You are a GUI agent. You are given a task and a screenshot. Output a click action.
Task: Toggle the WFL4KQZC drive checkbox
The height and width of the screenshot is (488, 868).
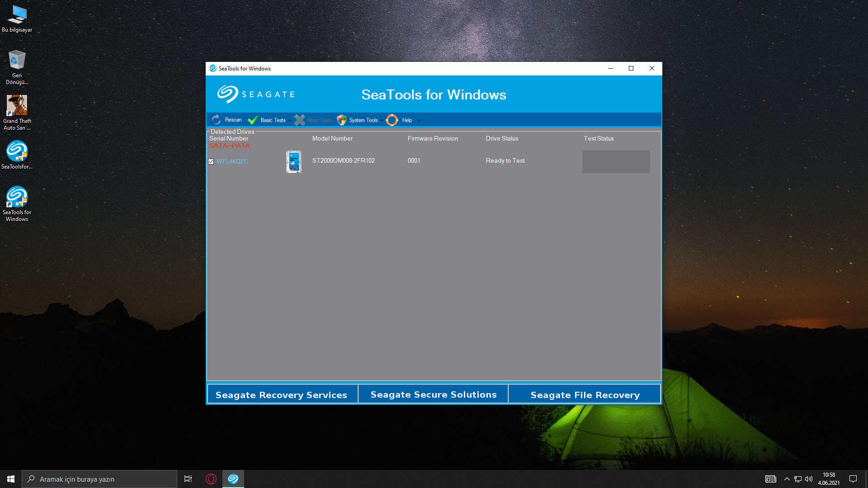(211, 162)
